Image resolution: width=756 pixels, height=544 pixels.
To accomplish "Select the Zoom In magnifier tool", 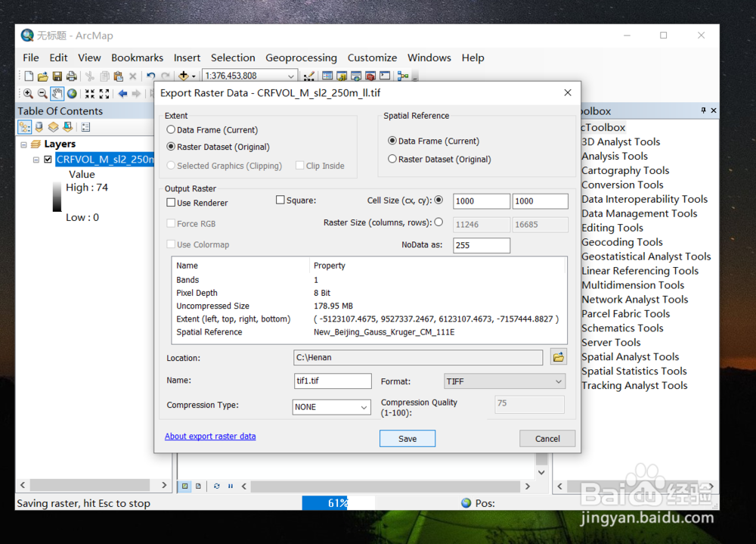I will [28, 94].
